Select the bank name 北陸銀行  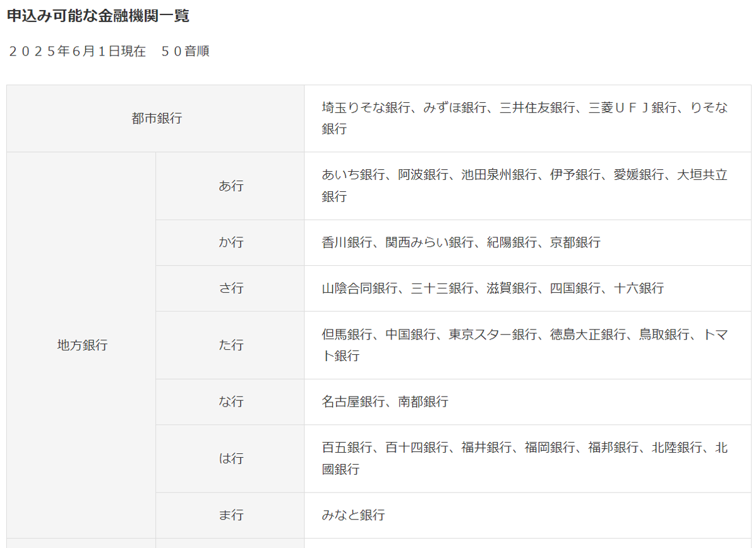(676, 447)
